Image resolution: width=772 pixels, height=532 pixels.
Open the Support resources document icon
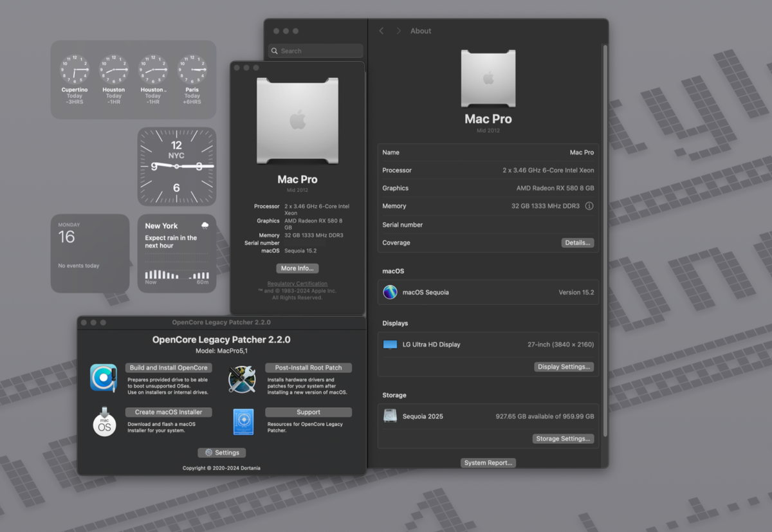tap(243, 422)
